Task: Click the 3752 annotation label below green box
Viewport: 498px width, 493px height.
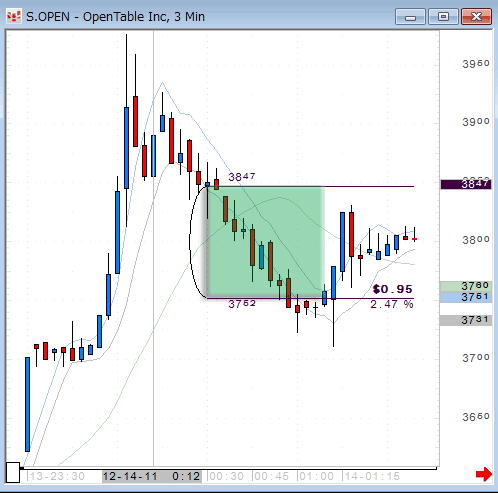Action: pyautogui.click(x=242, y=304)
